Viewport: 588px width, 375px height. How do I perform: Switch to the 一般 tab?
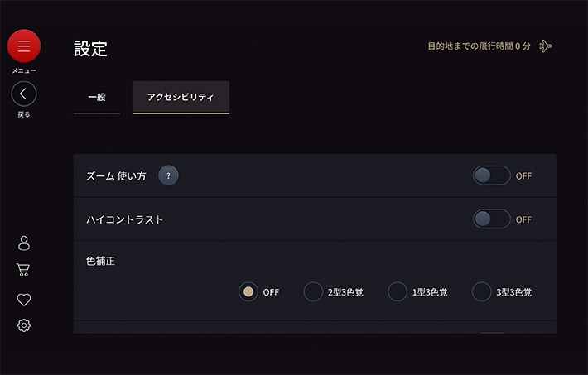click(97, 98)
